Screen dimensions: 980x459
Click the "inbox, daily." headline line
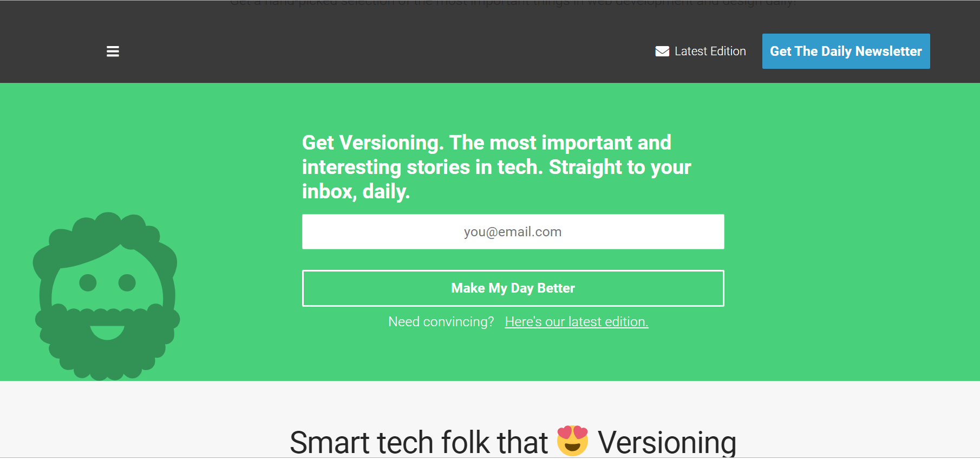(356, 191)
